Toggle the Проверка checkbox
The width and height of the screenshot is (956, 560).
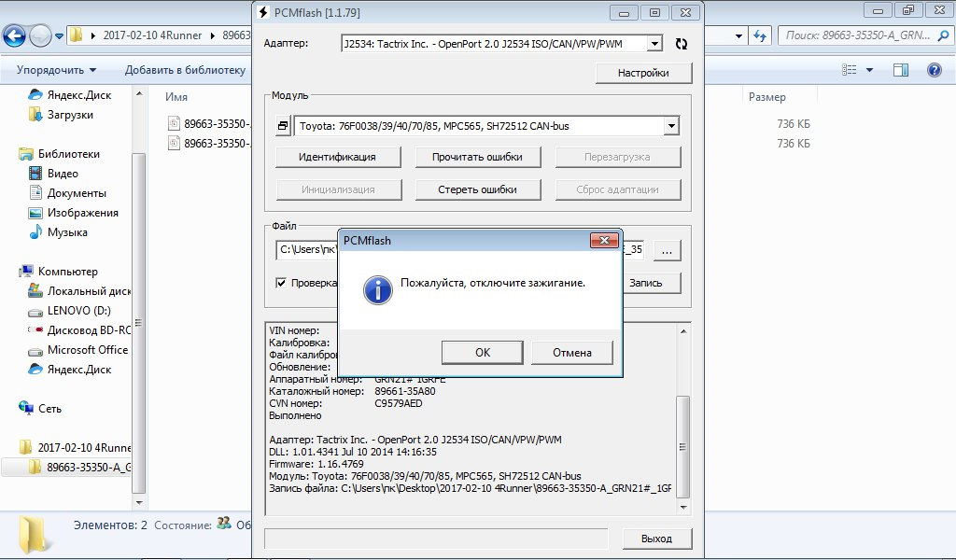pos(281,283)
